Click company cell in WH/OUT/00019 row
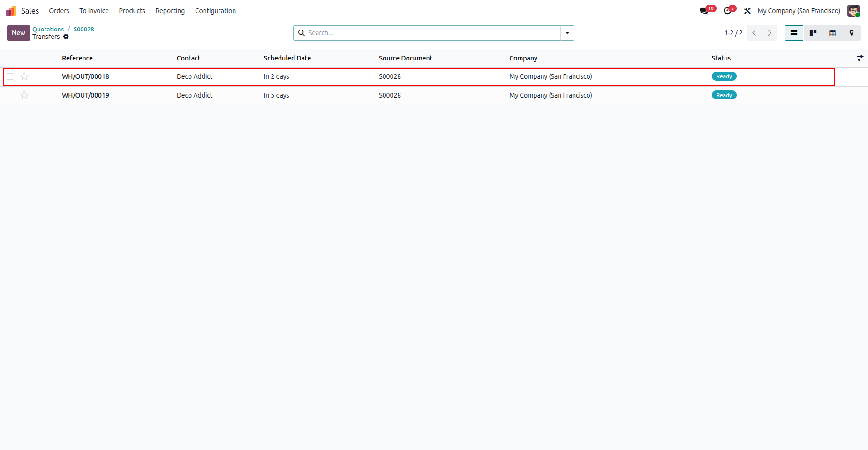Viewport: 868px width, 450px height. [551, 95]
